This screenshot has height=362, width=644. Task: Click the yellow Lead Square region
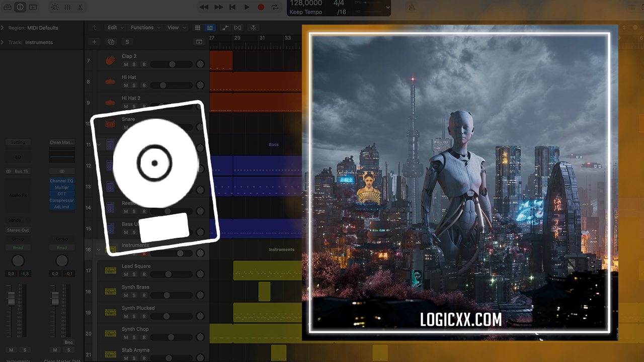pyautogui.click(x=267, y=270)
